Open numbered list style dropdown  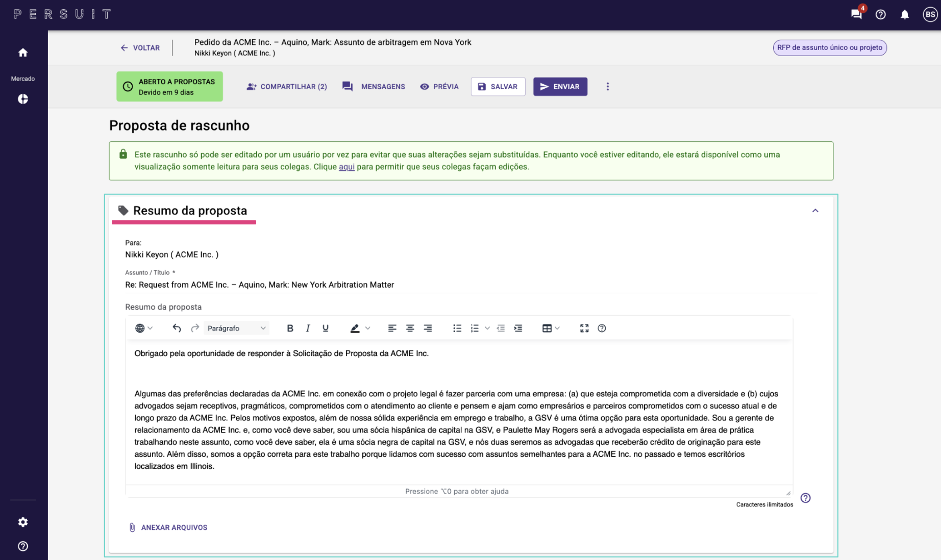tap(487, 328)
